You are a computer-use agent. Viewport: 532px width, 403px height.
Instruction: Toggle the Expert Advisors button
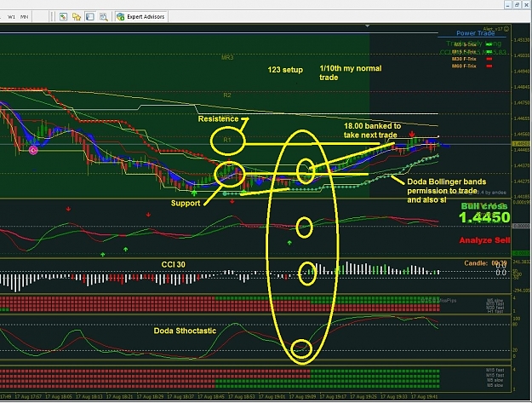point(140,17)
